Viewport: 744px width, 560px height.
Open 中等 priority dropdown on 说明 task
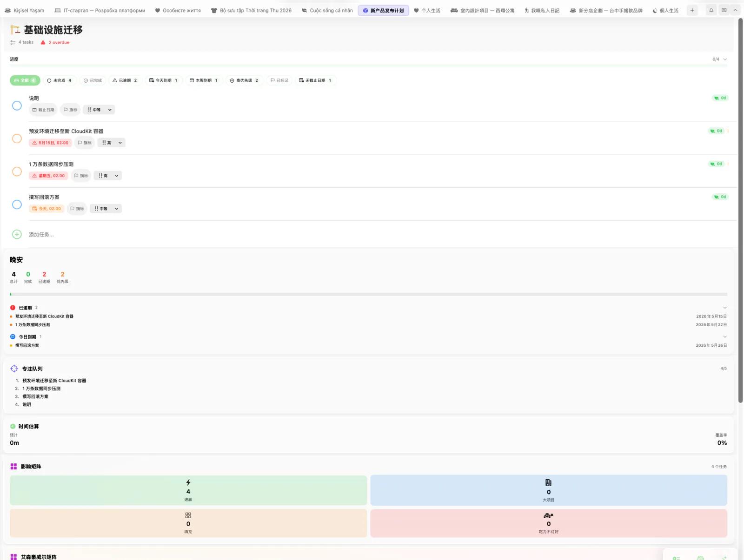pyautogui.click(x=99, y=110)
